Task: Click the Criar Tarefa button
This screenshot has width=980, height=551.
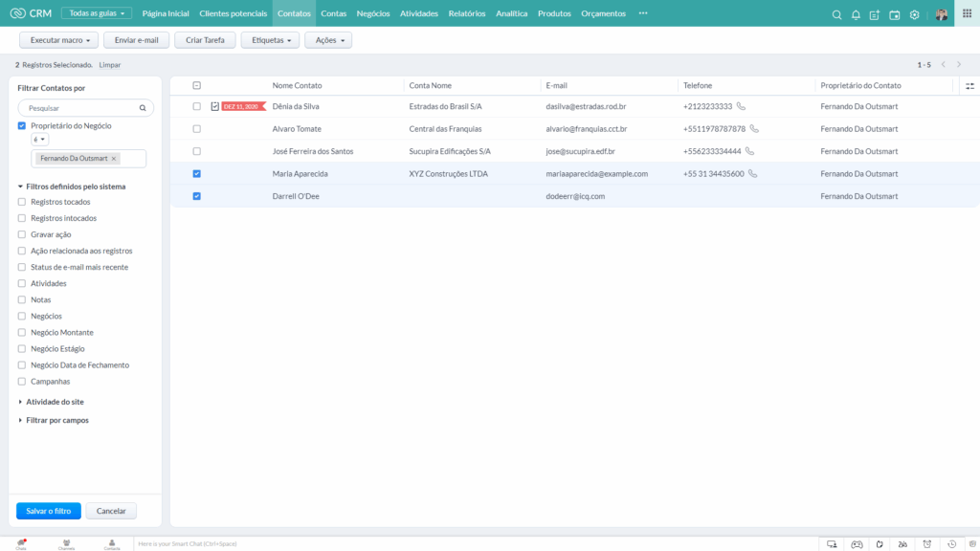Action: coord(205,40)
